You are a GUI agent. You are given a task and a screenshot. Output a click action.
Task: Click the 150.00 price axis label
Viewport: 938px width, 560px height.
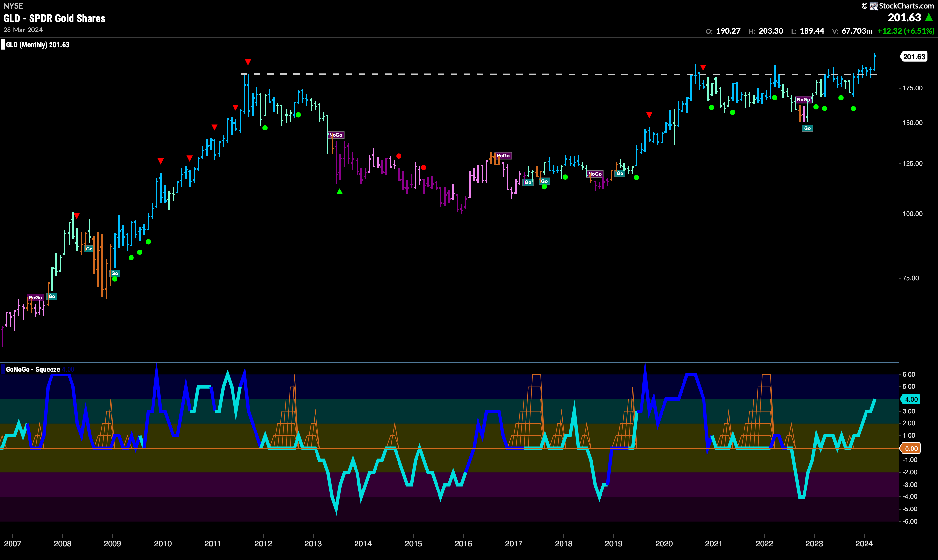tap(912, 123)
